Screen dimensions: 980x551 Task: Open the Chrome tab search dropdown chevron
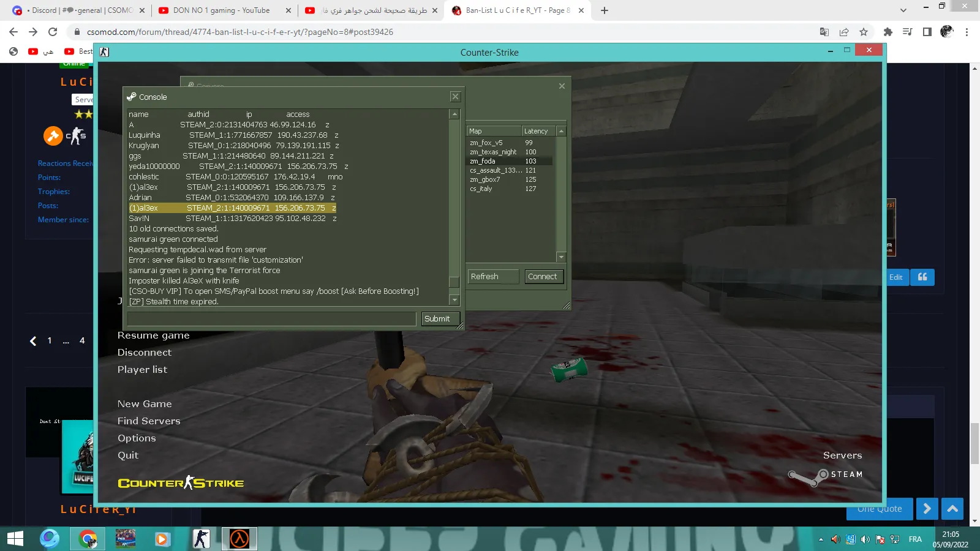[903, 10]
